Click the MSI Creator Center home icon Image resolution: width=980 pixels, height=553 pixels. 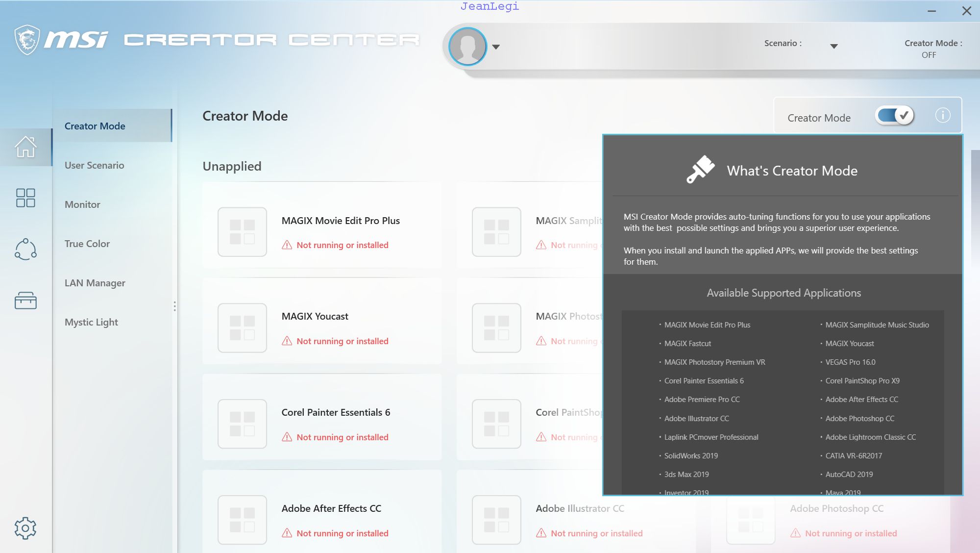pyautogui.click(x=25, y=146)
